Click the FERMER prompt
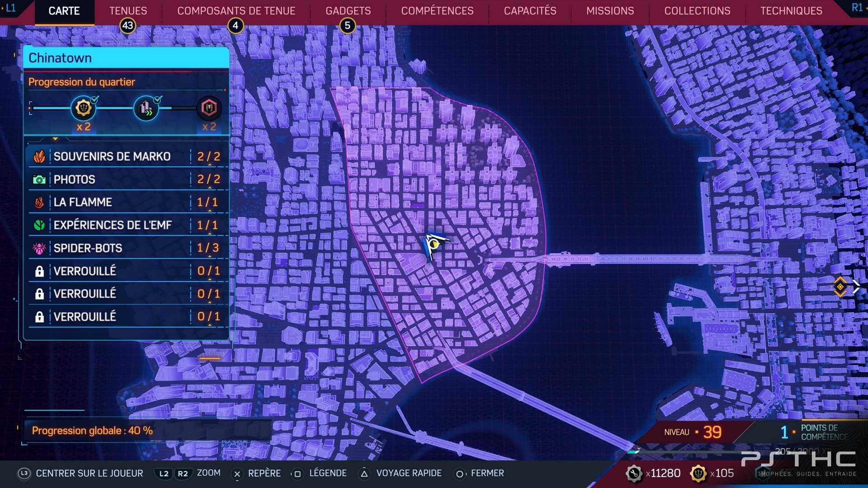The width and height of the screenshot is (868, 488). coord(487,473)
